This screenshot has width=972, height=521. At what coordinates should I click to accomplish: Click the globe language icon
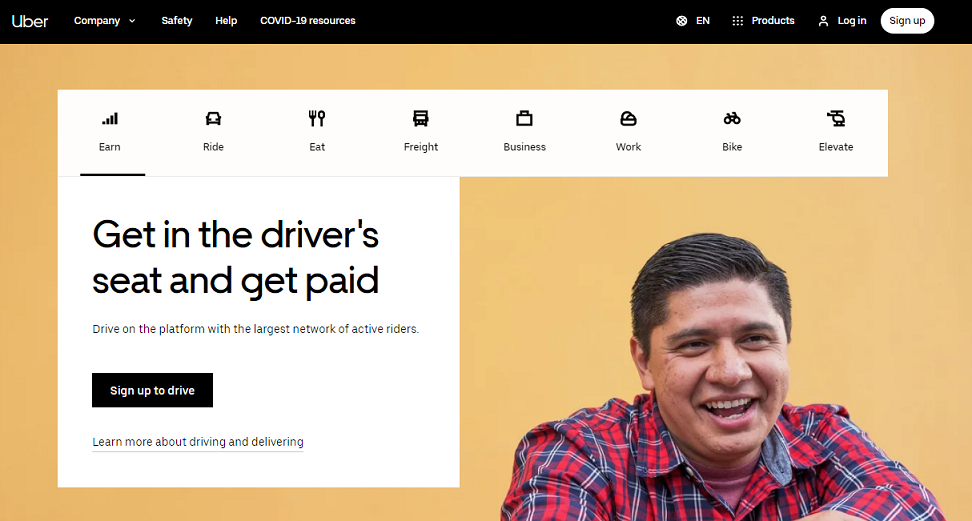(x=681, y=21)
